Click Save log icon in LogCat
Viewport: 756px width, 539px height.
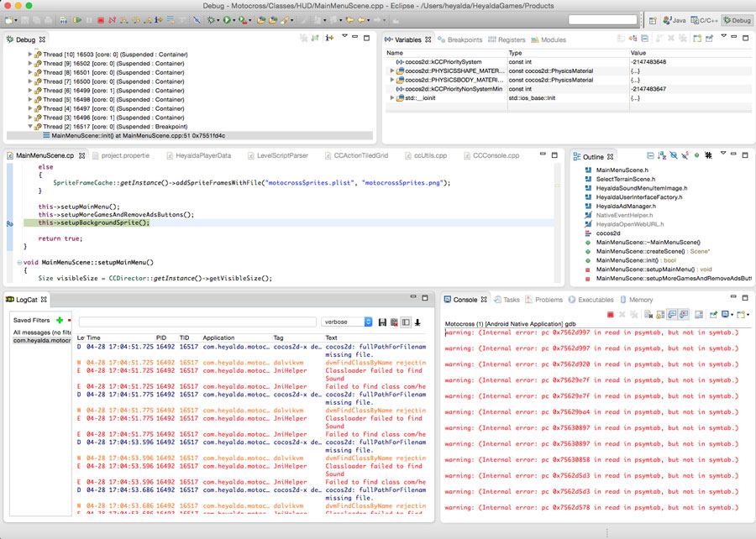(x=382, y=322)
